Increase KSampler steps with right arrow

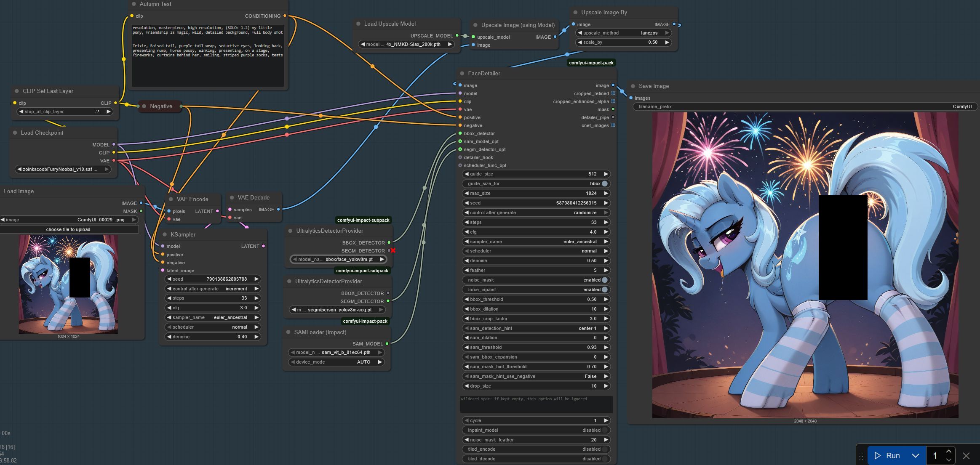coord(256,298)
